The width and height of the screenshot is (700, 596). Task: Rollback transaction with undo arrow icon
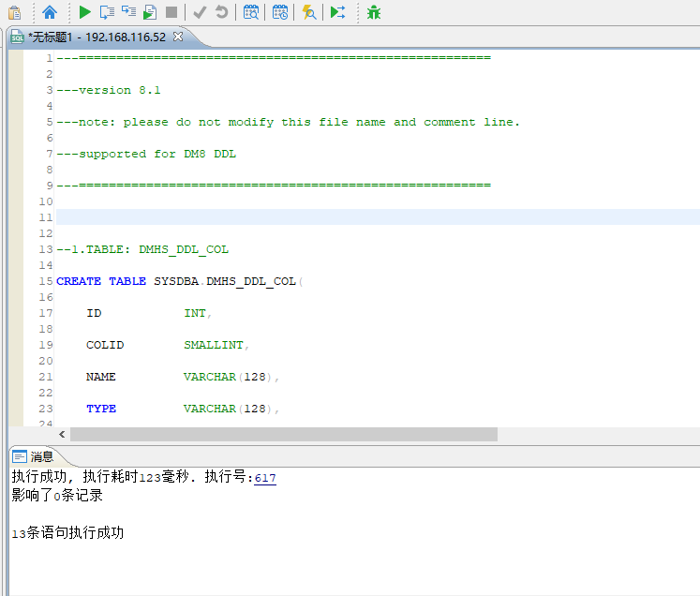coord(221,12)
